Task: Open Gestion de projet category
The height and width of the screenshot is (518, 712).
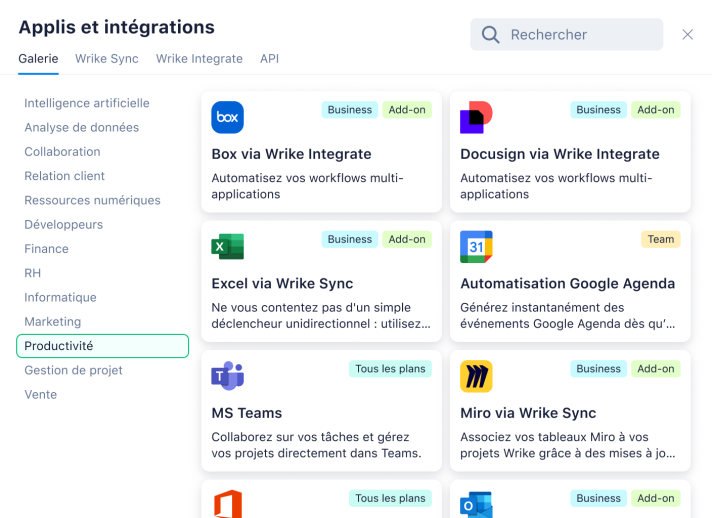Action: (73, 370)
